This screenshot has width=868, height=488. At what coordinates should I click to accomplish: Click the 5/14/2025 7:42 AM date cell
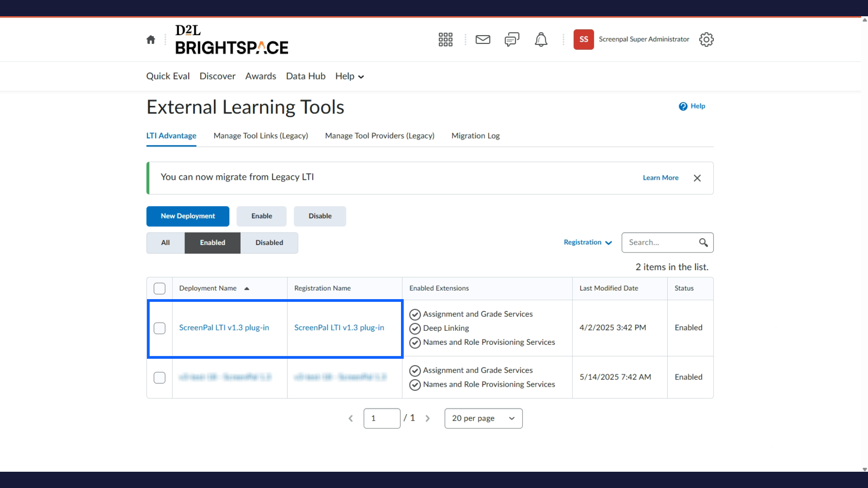pyautogui.click(x=615, y=377)
